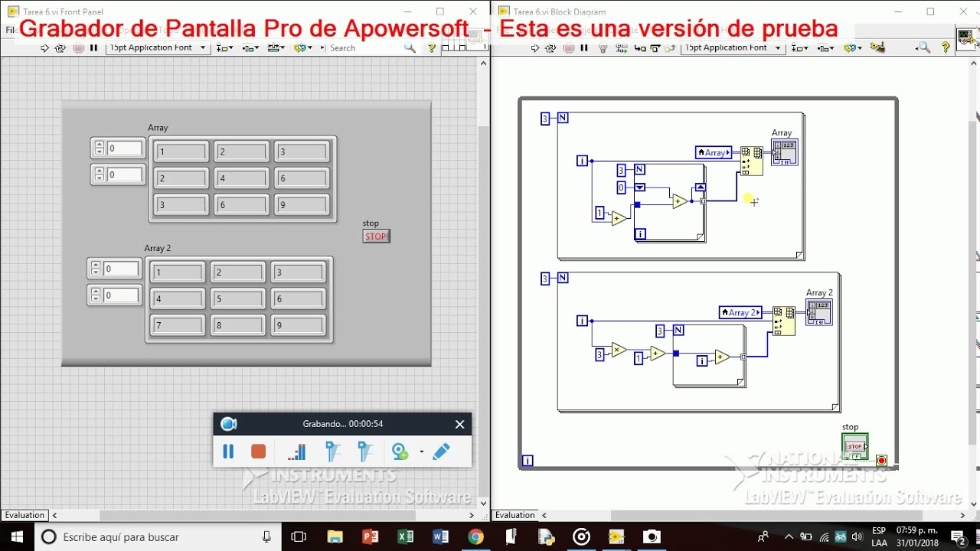980x551 pixels.
Task: Open Front Panel Reorder dropdown
Action: [x=303, y=48]
